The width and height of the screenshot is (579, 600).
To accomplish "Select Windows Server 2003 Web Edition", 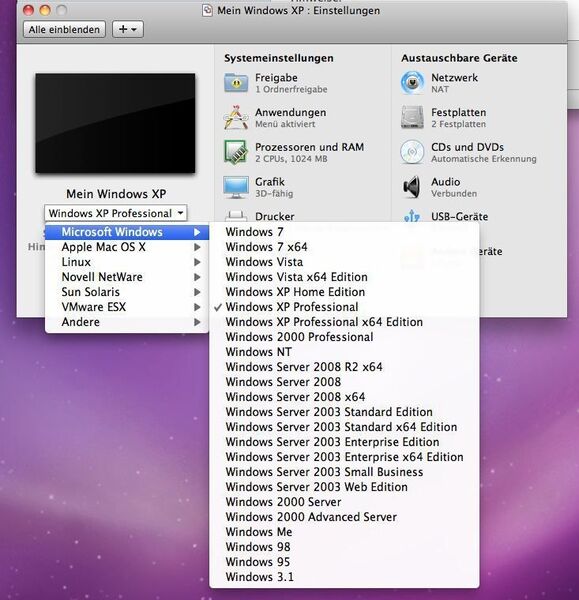I will click(x=344, y=487).
